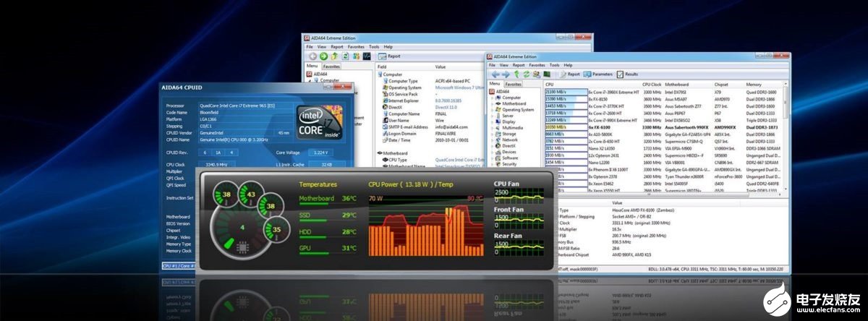
Task: Click the green forward arrow in summary window toolbar
Action: tap(323, 56)
